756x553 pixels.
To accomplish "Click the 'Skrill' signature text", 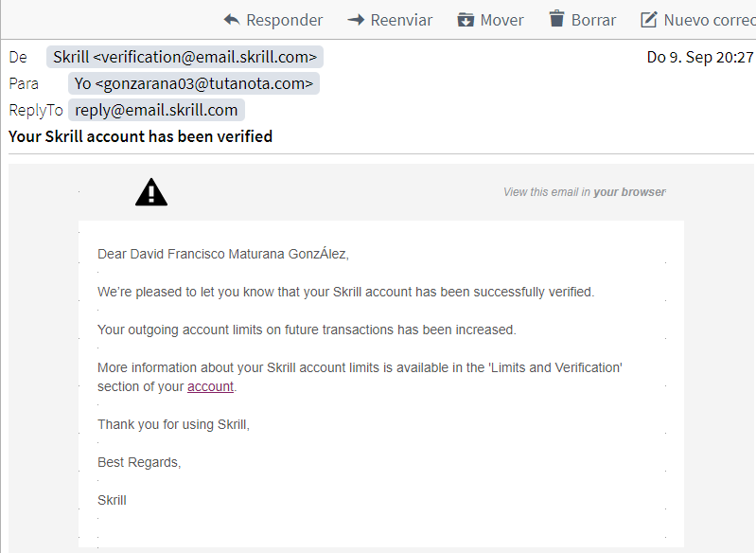I will pos(112,500).
